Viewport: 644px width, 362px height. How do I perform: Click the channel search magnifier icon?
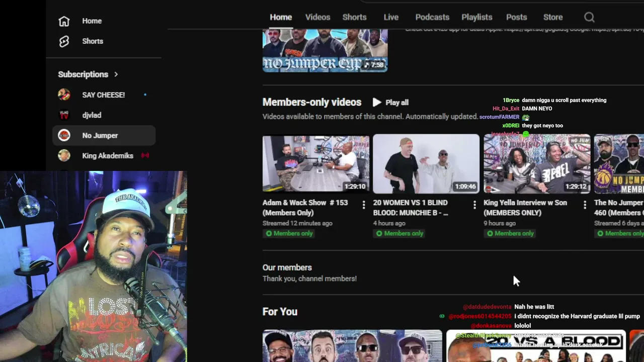tap(589, 17)
